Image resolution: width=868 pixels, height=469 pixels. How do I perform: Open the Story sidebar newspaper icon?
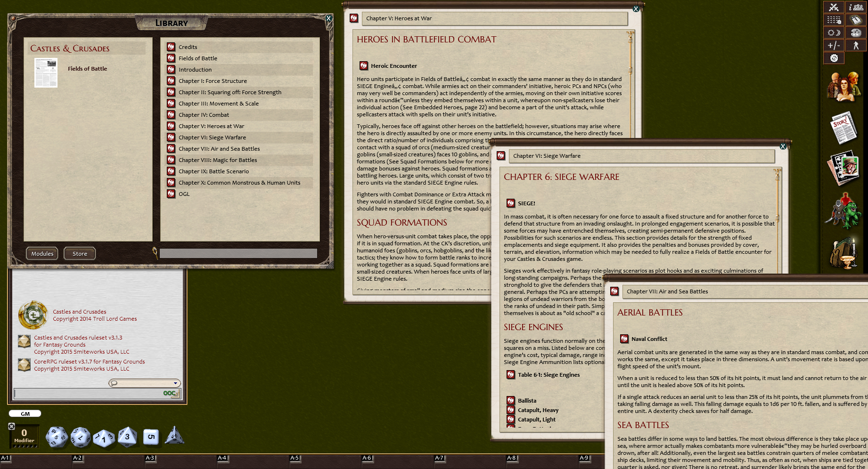pos(844,127)
